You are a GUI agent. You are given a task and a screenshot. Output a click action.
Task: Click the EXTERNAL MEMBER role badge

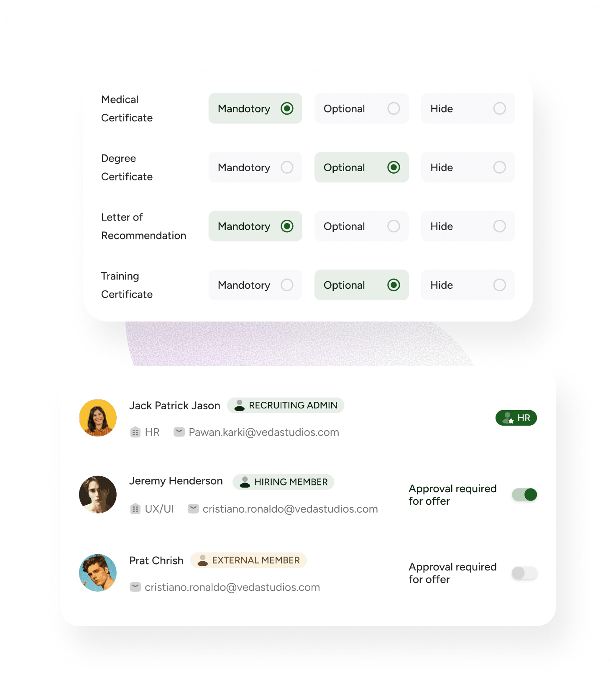tap(248, 560)
